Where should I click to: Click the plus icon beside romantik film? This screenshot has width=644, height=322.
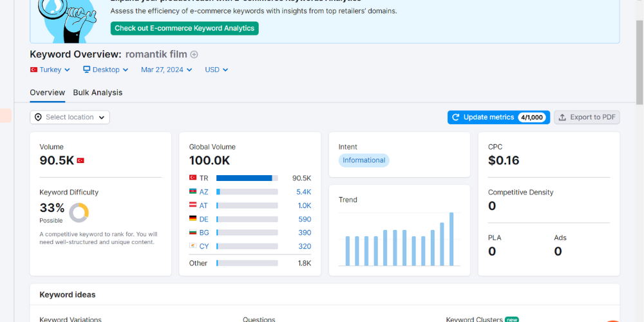point(194,54)
